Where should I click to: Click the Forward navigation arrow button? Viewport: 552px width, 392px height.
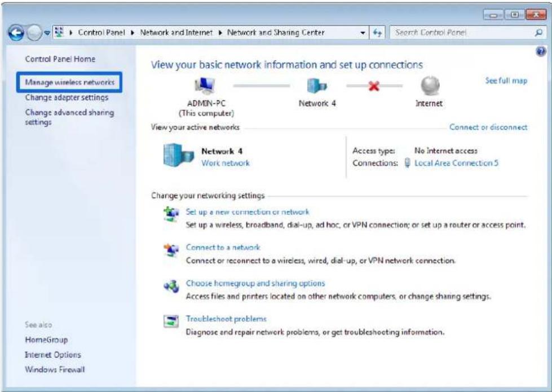pos(34,33)
